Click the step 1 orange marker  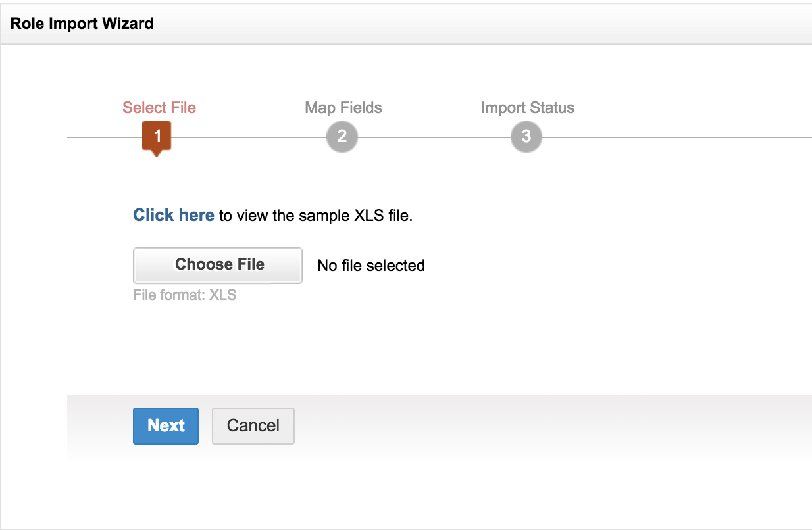click(x=157, y=137)
